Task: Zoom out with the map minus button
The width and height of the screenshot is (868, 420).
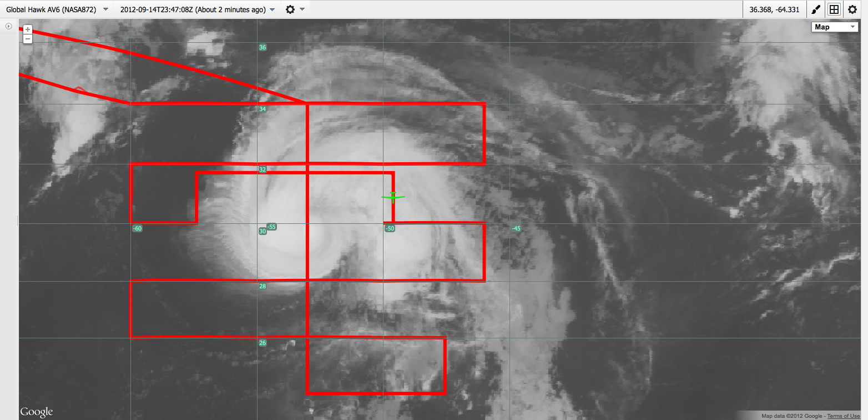Action: (x=28, y=39)
